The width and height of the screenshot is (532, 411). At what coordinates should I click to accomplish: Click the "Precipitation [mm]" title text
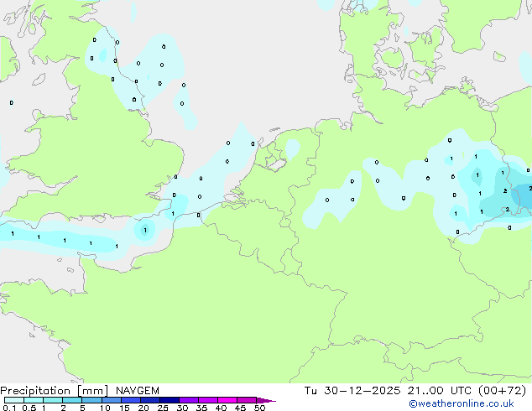[54, 391]
